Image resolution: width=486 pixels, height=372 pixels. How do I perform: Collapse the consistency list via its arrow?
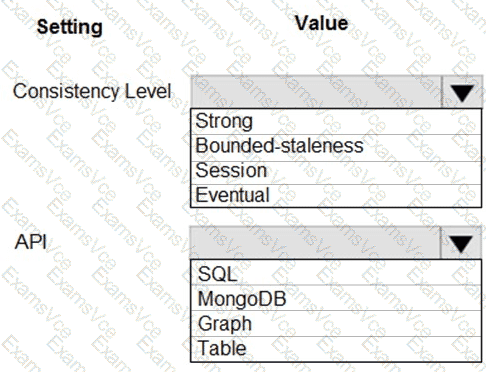coord(462,92)
